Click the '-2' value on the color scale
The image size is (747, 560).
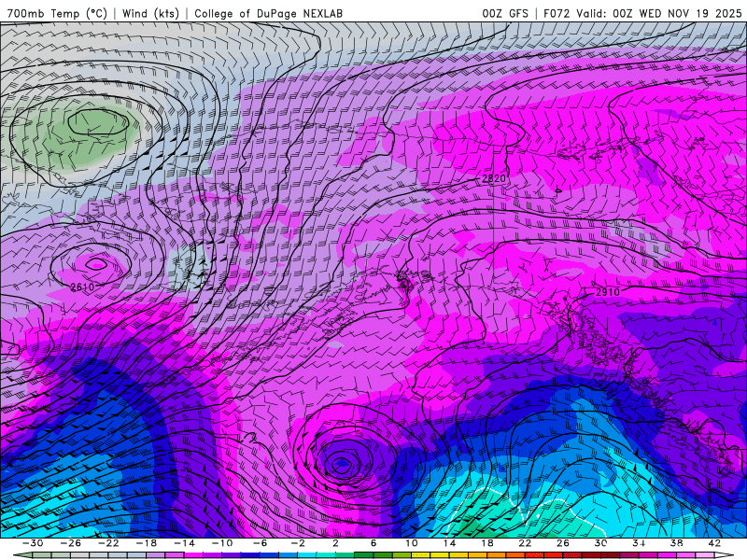(x=298, y=543)
